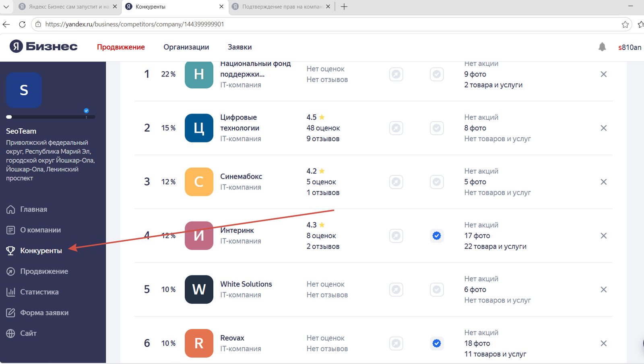Click the Яндекс Бизнес logo
644x364 pixels.
(43, 47)
